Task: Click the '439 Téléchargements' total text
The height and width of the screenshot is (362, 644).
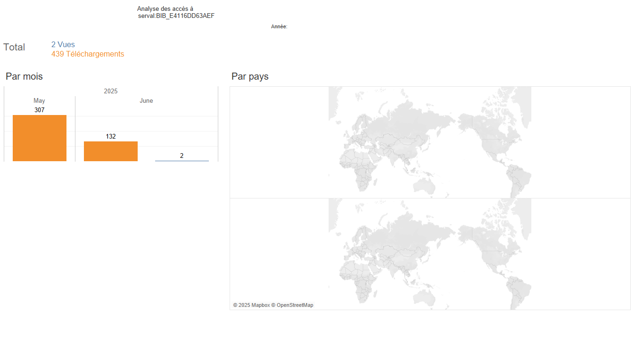Action: click(x=88, y=54)
